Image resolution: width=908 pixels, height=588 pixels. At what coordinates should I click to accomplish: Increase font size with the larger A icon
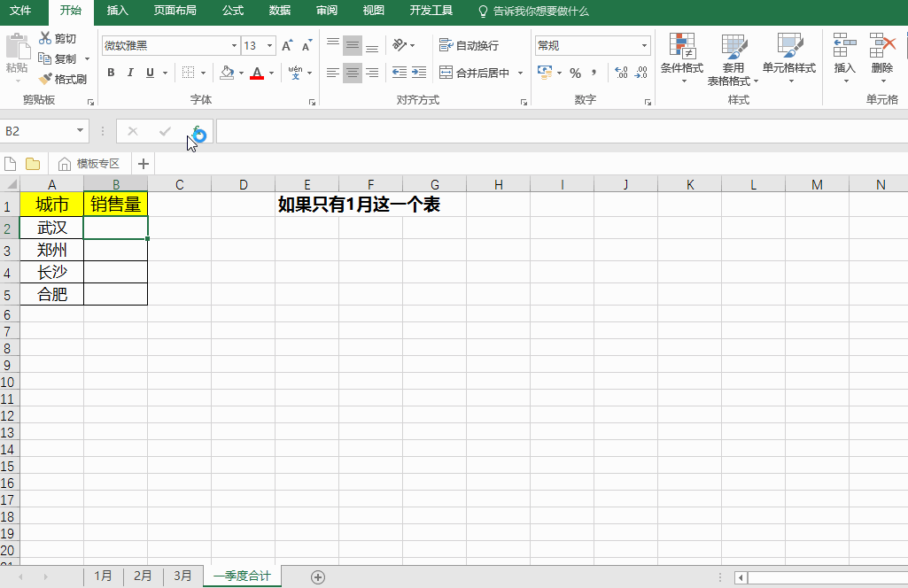coord(286,46)
